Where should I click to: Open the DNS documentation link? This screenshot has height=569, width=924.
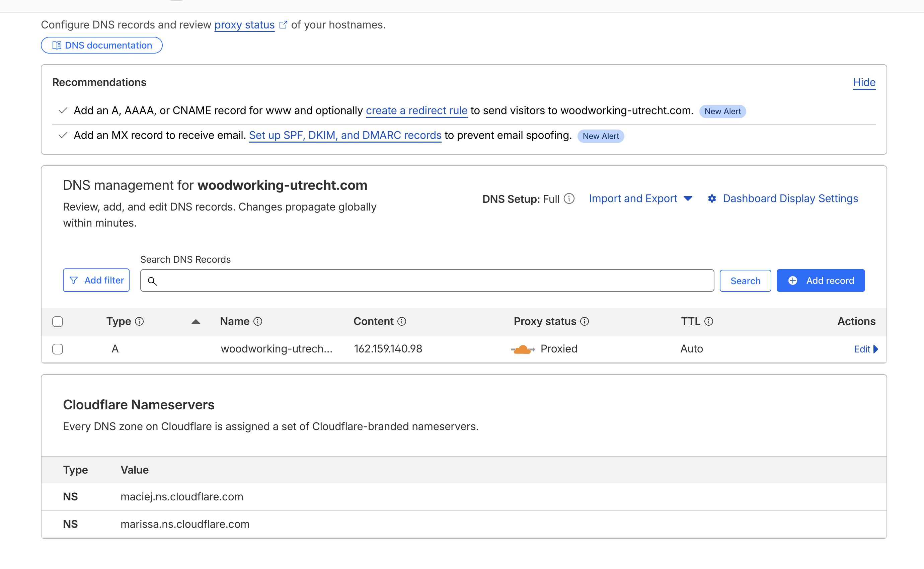pyautogui.click(x=102, y=45)
